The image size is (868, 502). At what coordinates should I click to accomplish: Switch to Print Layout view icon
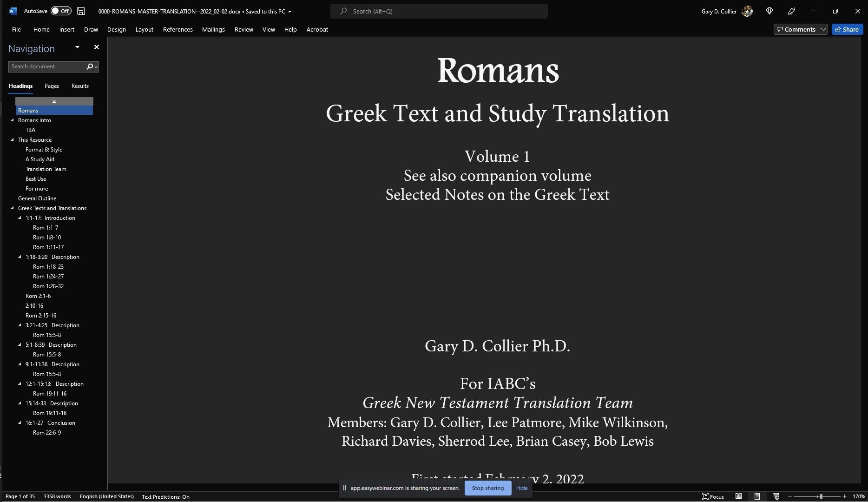coord(757,497)
